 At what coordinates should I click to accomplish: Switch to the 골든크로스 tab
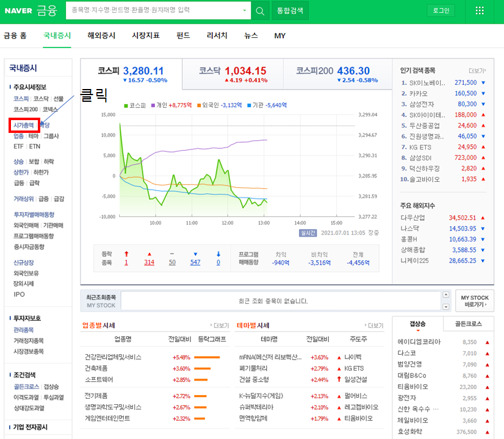(x=469, y=324)
